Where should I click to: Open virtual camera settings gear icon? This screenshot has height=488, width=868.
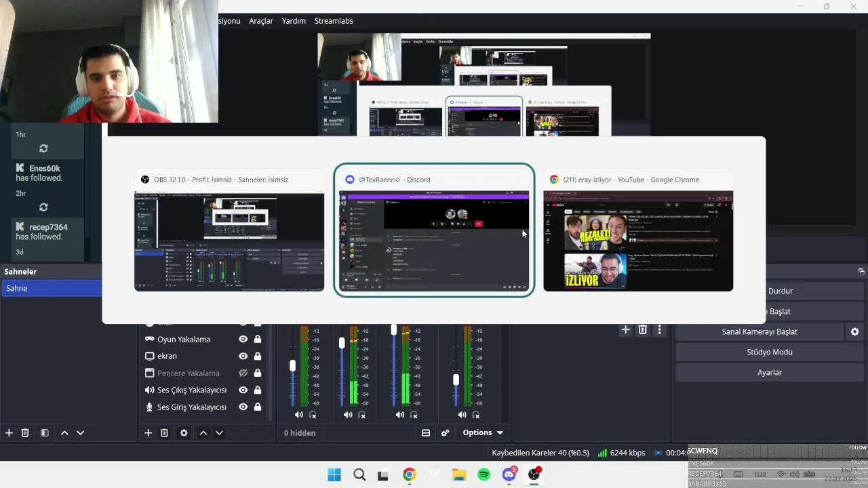[x=854, y=331]
